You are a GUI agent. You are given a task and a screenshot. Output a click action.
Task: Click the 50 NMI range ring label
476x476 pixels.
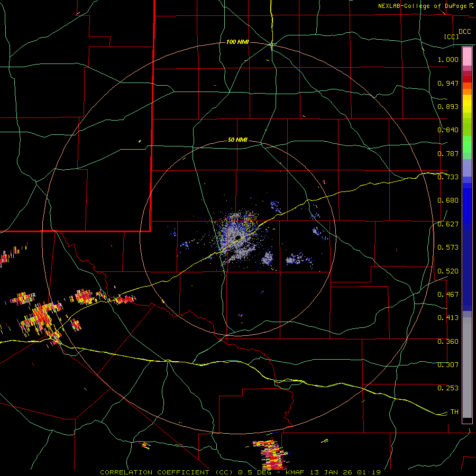237,140
